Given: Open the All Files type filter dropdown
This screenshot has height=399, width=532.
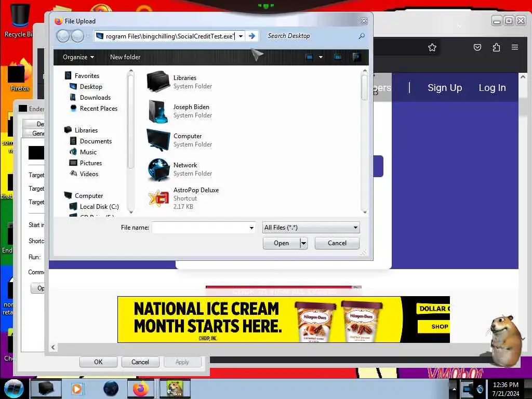Looking at the screenshot, I should [x=311, y=228].
